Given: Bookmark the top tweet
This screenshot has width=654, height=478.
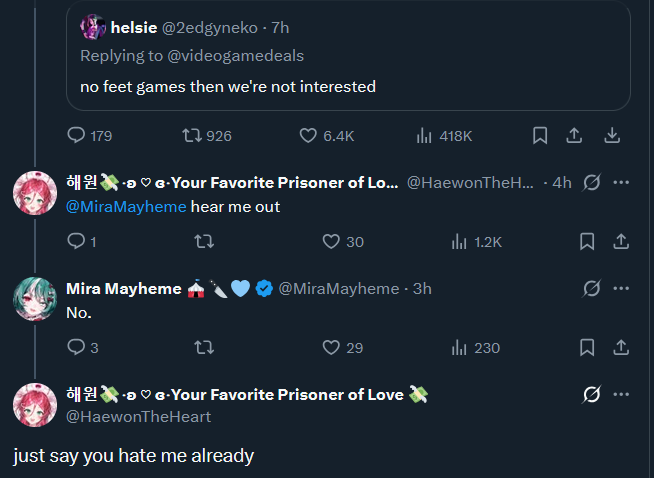Looking at the screenshot, I should click(540, 135).
